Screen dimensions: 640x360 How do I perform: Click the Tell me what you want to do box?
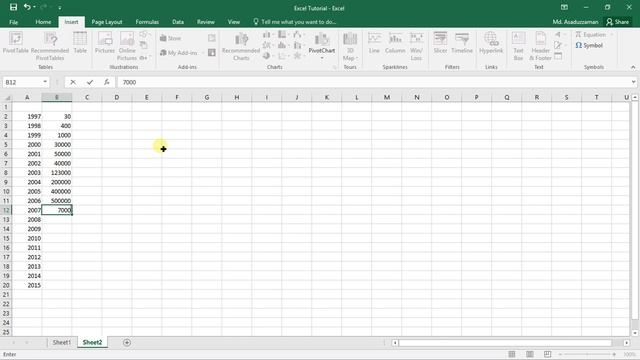click(x=295, y=22)
